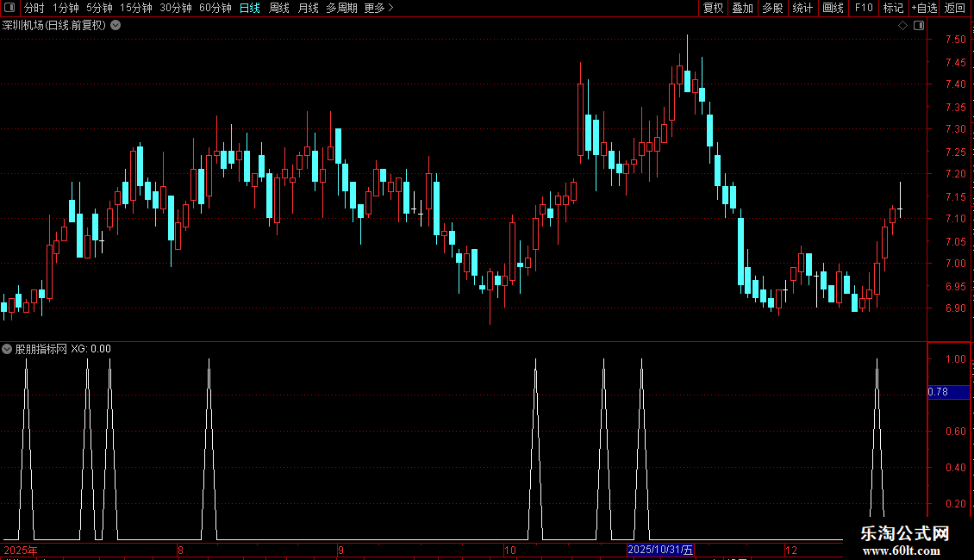Expand the 更多 periods menu
This screenshot has width=974, height=560.
379,8
